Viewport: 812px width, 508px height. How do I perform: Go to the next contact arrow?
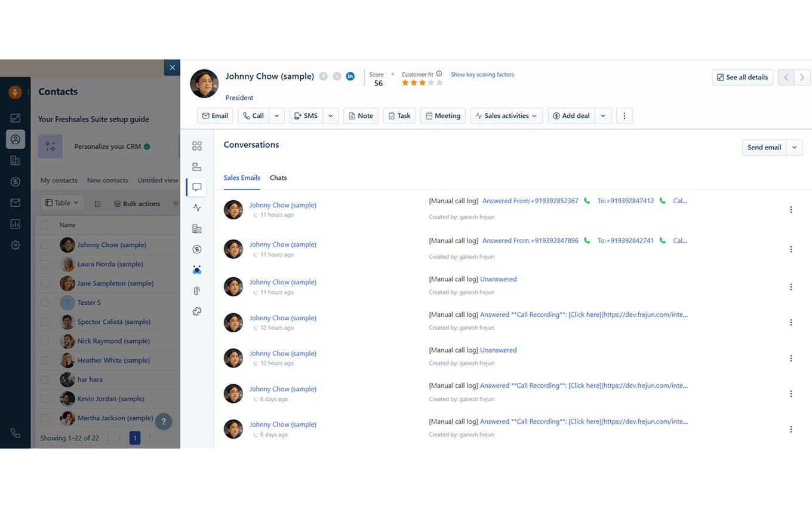point(802,77)
